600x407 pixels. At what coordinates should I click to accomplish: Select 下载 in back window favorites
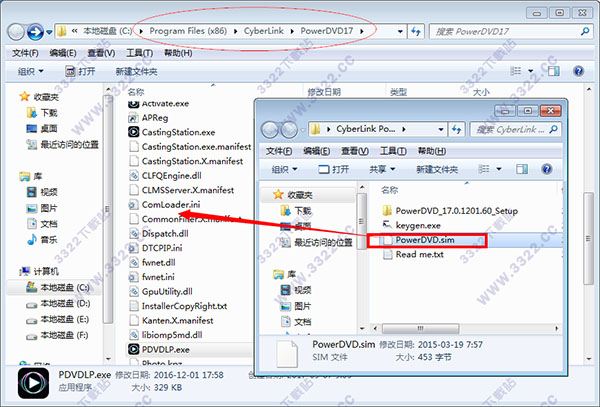[42, 112]
